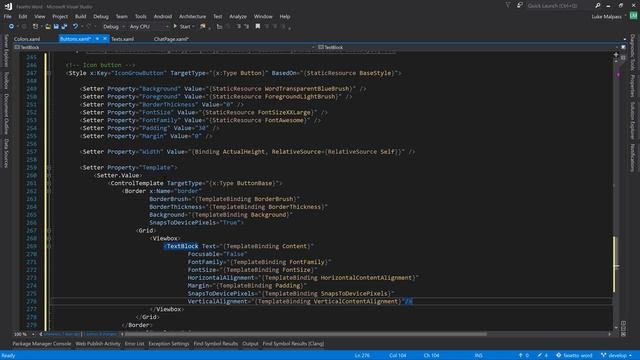Viewport: 640px width, 360px height.
Task: Open the Window menu
Action: click(263, 16)
